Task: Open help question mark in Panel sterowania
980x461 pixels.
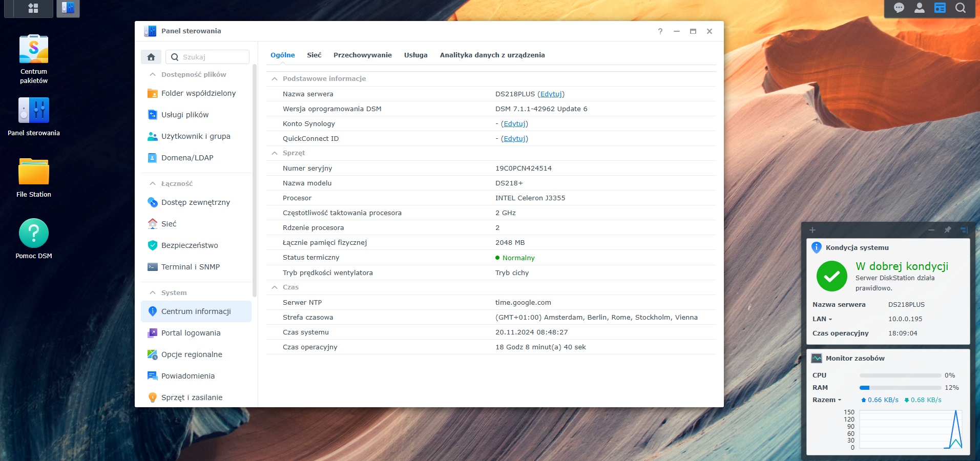Action: click(660, 31)
